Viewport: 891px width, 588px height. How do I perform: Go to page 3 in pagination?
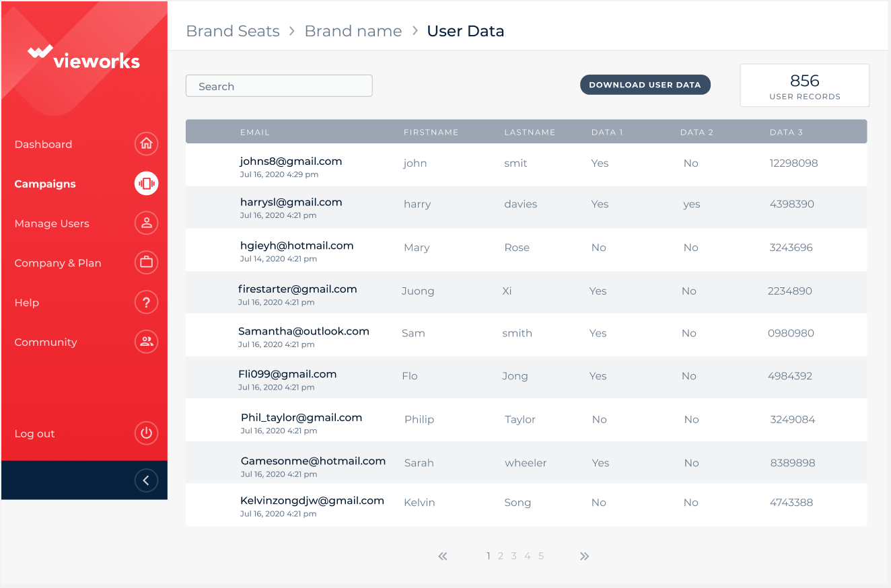point(513,556)
